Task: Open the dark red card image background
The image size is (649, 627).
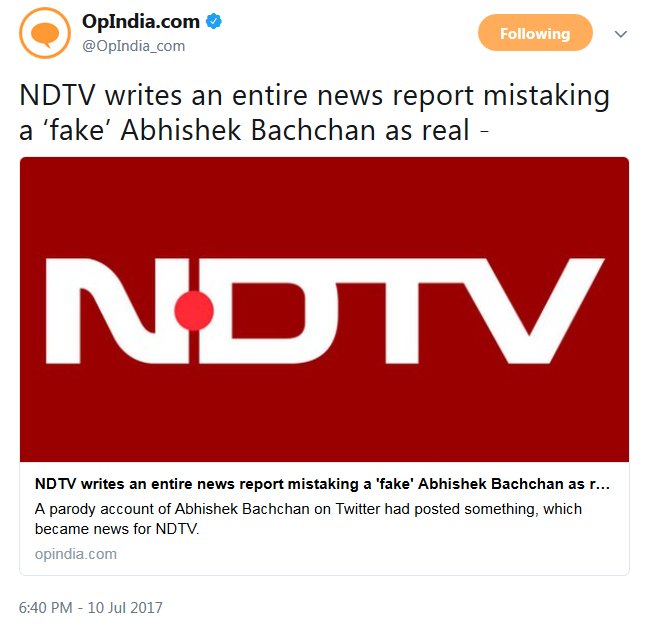Action: (324, 207)
